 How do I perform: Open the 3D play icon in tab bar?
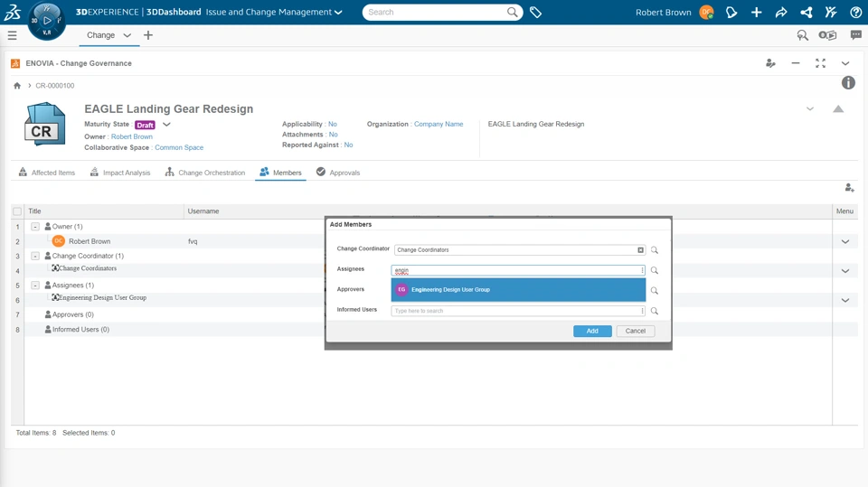pos(827,35)
